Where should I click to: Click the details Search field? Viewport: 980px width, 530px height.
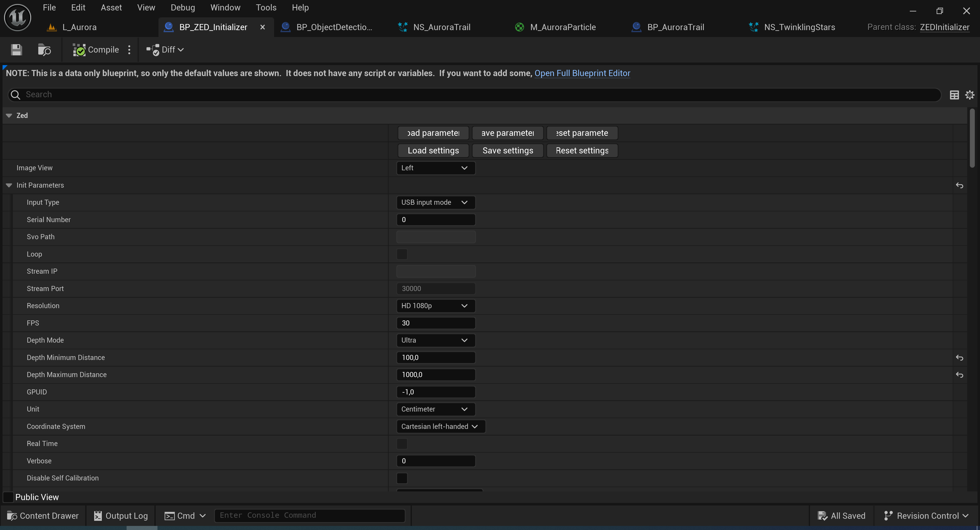tap(474, 95)
